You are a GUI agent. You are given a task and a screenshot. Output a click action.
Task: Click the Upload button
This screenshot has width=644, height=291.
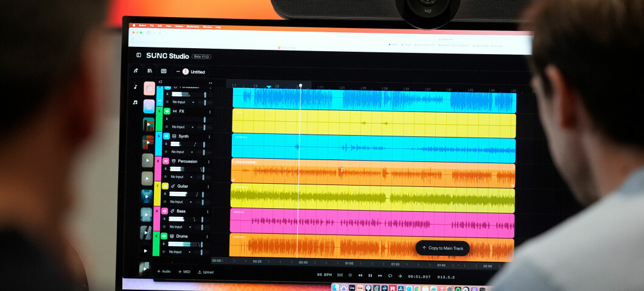click(205, 272)
